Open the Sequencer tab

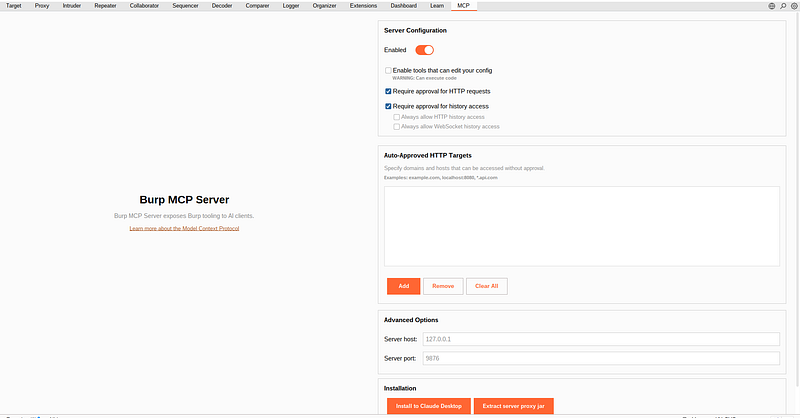pyautogui.click(x=185, y=6)
